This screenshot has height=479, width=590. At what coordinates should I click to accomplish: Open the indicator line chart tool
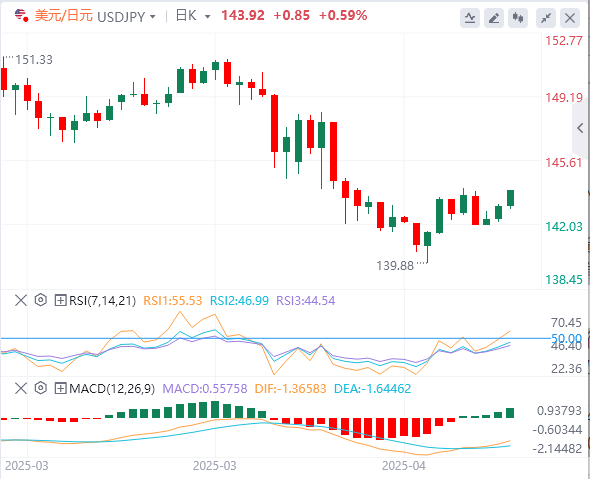coord(470,18)
